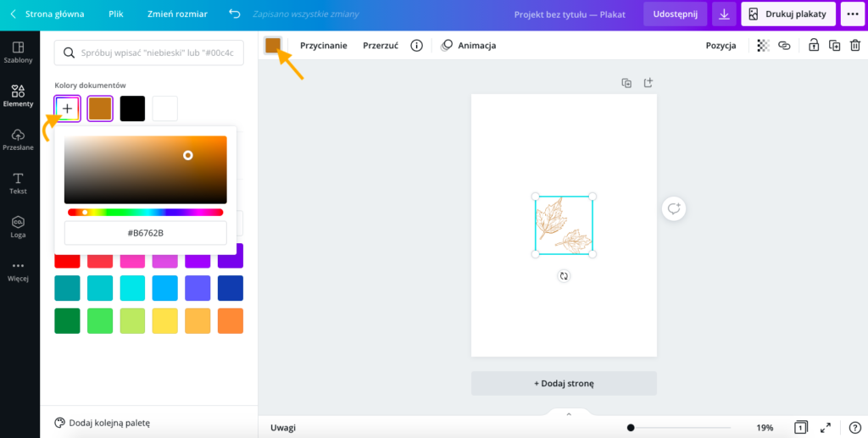Image resolution: width=868 pixels, height=438 pixels.
Task: Lock the selected element with padlock icon
Action: [x=813, y=46]
